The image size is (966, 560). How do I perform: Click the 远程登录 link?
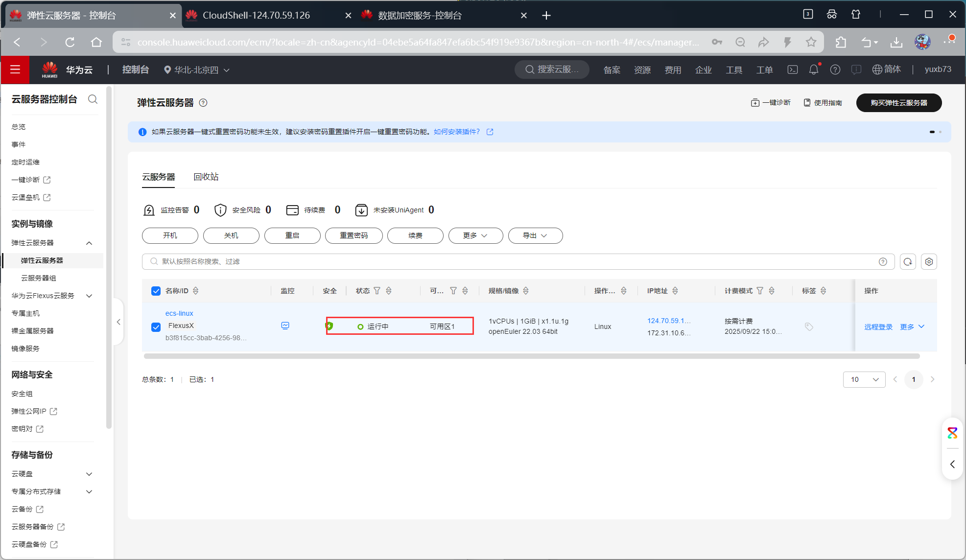pos(878,327)
